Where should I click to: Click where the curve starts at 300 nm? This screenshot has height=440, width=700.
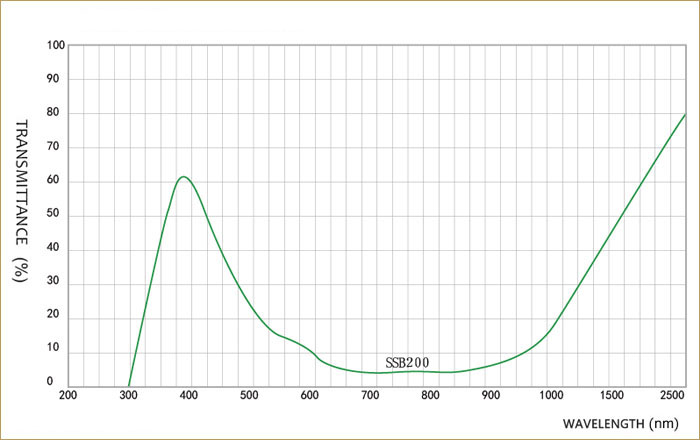pos(129,386)
